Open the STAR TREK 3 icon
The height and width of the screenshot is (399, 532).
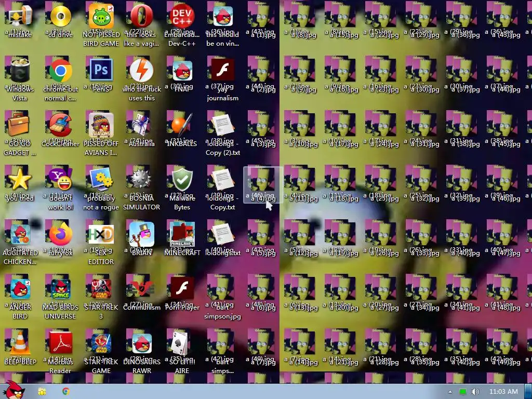click(101, 288)
